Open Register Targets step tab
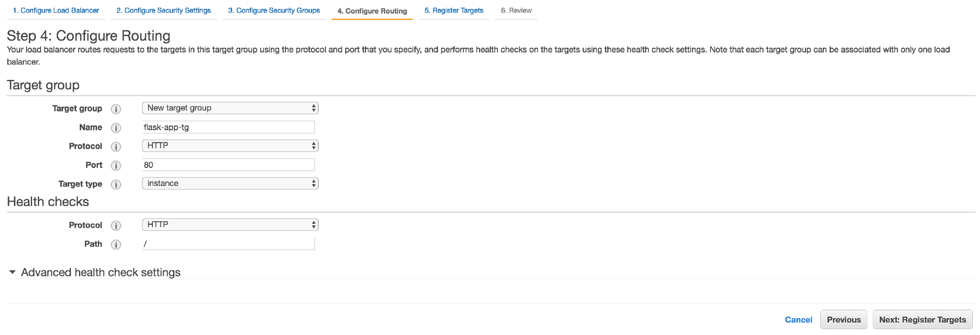Screen dimensions: 980x335 pyautogui.click(x=454, y=10)
